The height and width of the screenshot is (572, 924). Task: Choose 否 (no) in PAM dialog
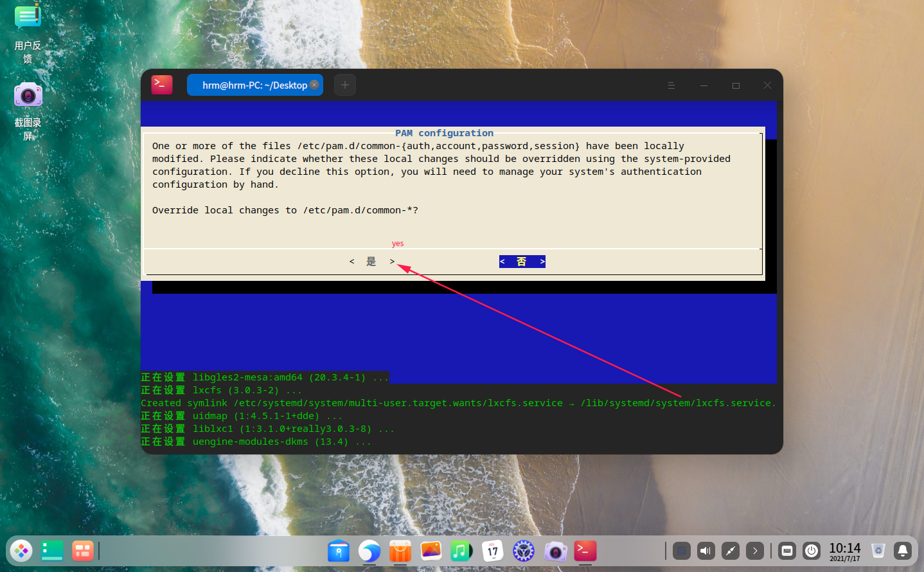pyautogui.click(x=522, y=262)
